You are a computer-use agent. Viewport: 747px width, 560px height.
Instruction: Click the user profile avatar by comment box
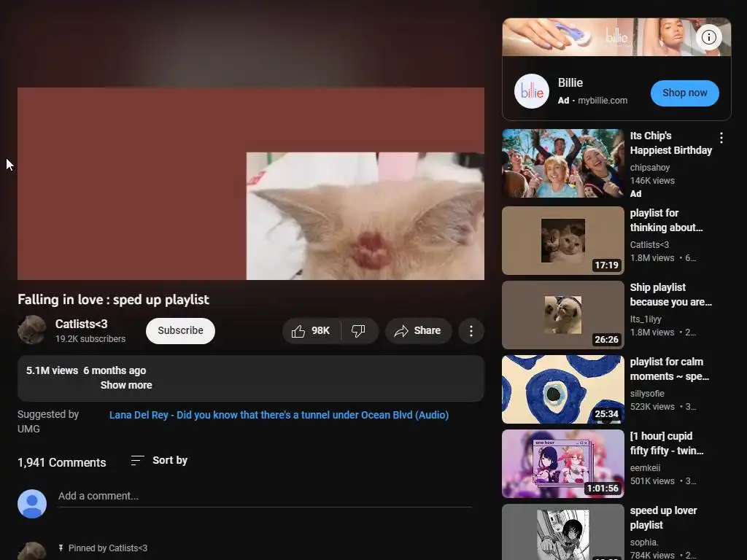32,504
